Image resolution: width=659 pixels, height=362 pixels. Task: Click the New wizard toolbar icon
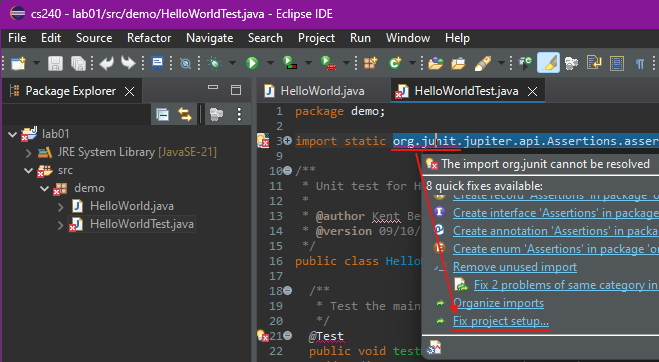pyautogui.click(x=18, y=63)
